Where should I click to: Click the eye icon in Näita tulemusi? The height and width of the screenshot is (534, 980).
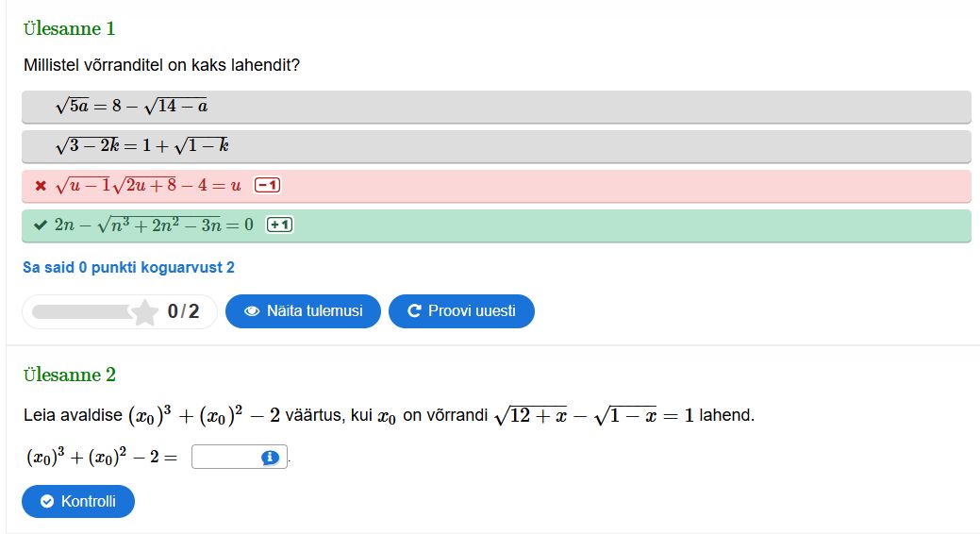(x=252, y=311)
